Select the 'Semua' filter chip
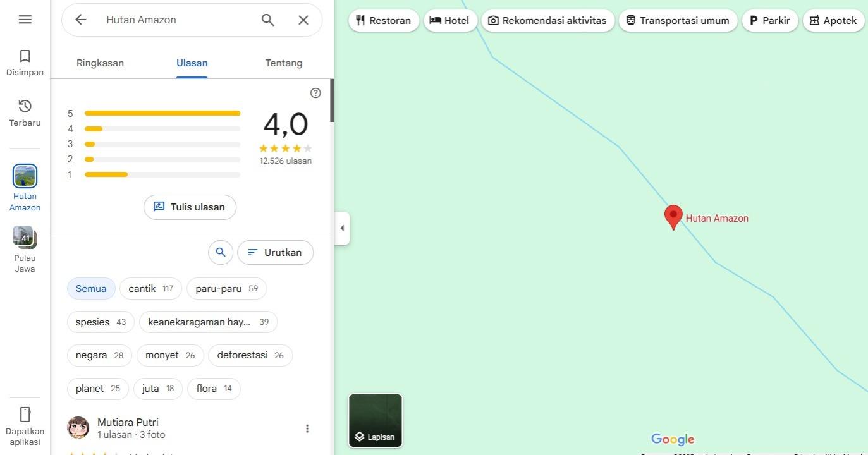This screenshot has width=868, height=455. coord(91,289)
